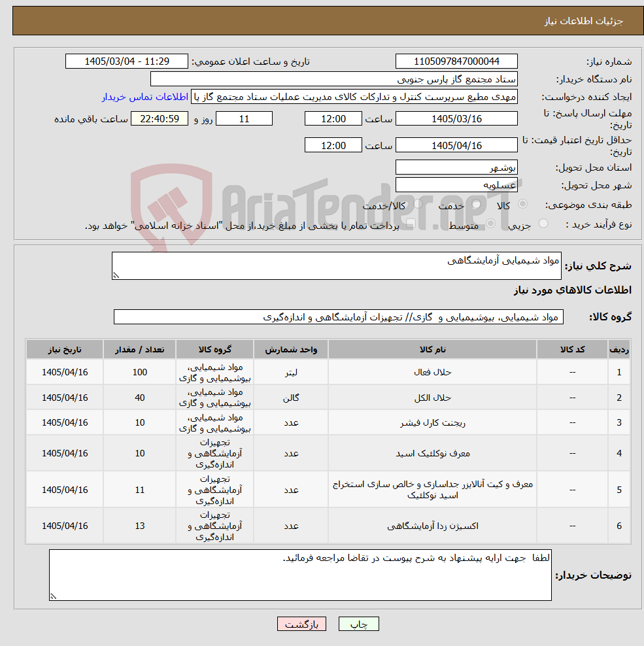Click the کد کالا column header
The height and width of the screenshot is (646, 644).
point(572,349)
